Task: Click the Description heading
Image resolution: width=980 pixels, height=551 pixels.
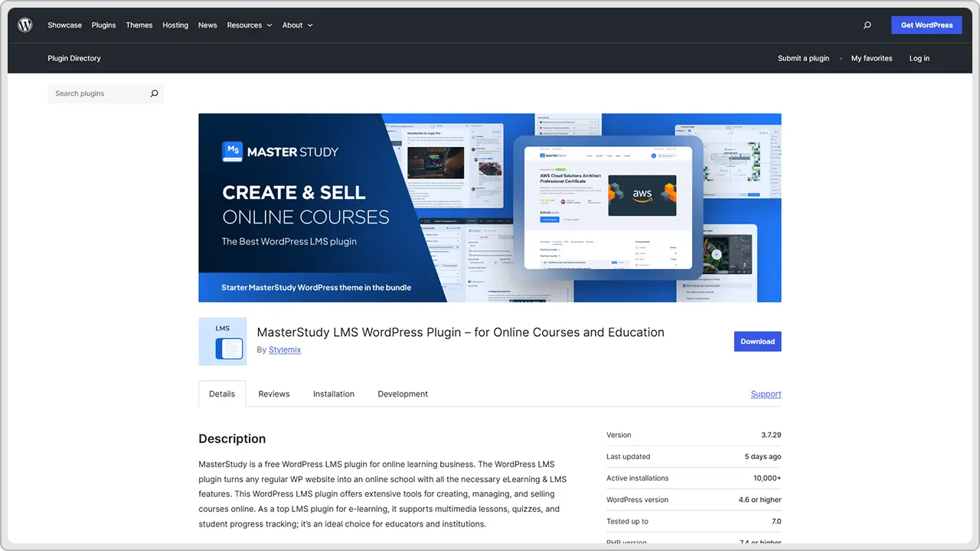Action: pyautogui.click(x=232, y=439)
